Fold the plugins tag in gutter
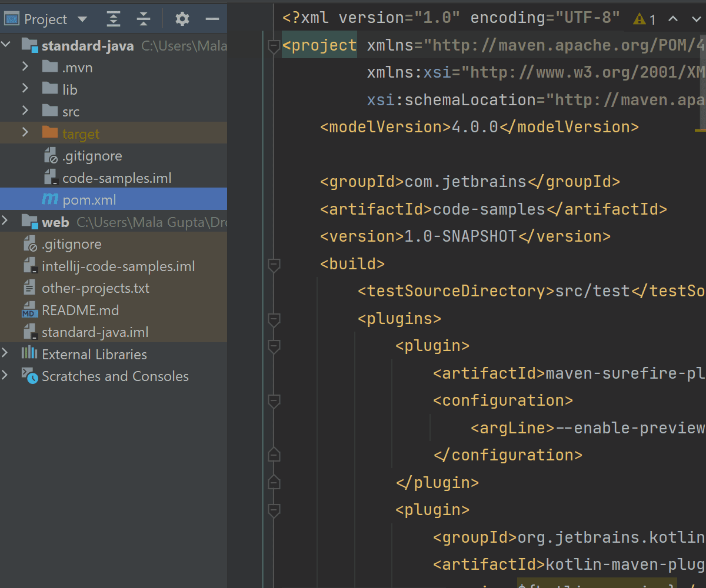 274,320
